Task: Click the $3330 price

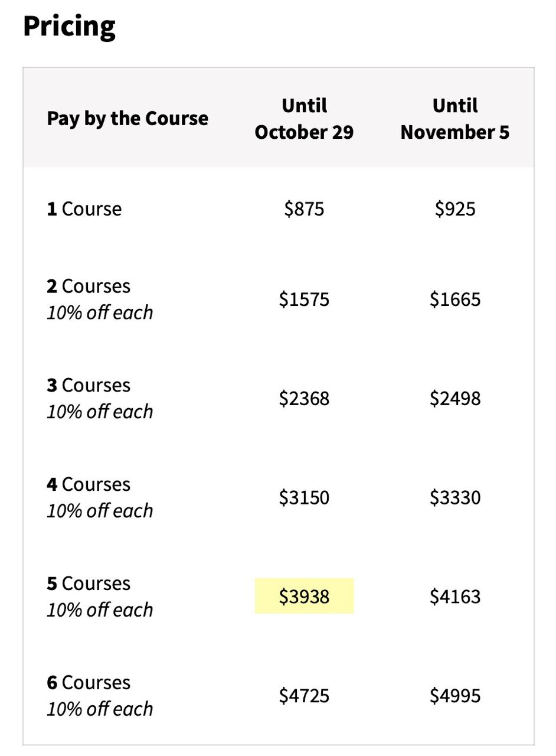Action: [454, 498]
